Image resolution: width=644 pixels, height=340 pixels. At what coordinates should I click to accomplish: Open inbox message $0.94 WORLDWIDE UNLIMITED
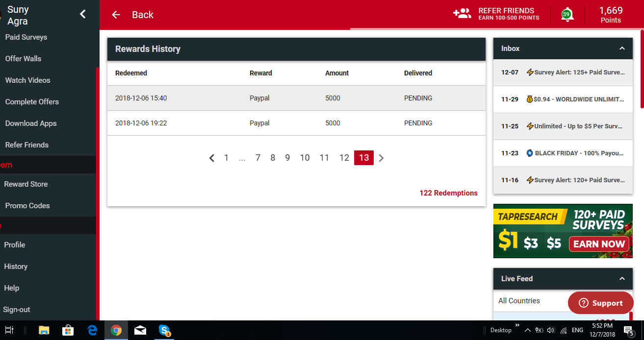tap(563, 99)
